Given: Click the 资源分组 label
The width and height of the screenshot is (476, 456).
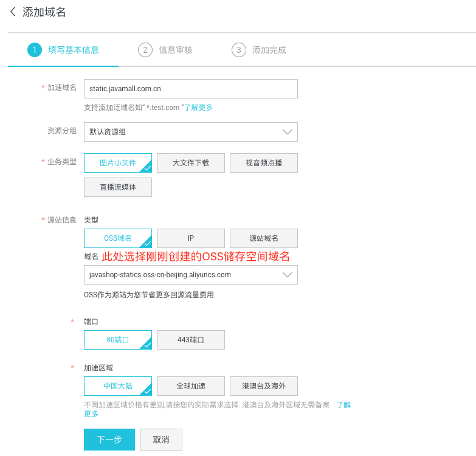Looking at the screenshot, I should tap(62, 131).
